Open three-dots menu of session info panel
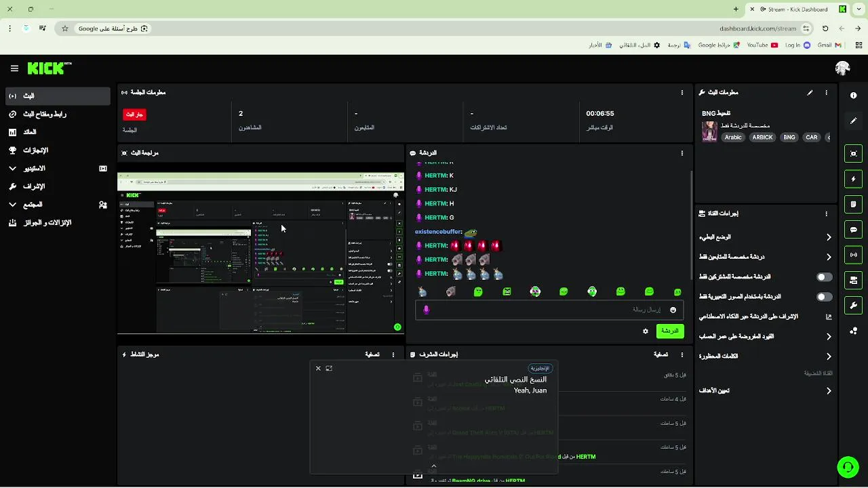The height and width of the screenshot is (488, 868). tap(682, 92)
